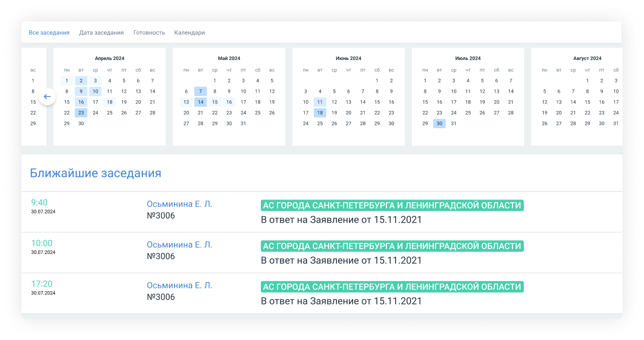Choose May 14 in the Май 2024 calendar

point(201,102)
